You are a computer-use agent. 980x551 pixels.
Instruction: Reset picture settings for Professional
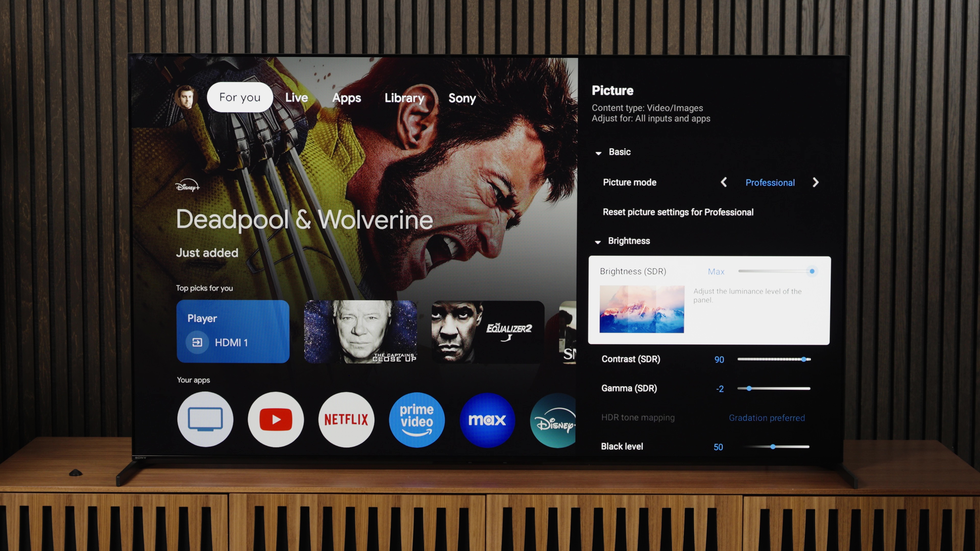(x=678, y=212)
